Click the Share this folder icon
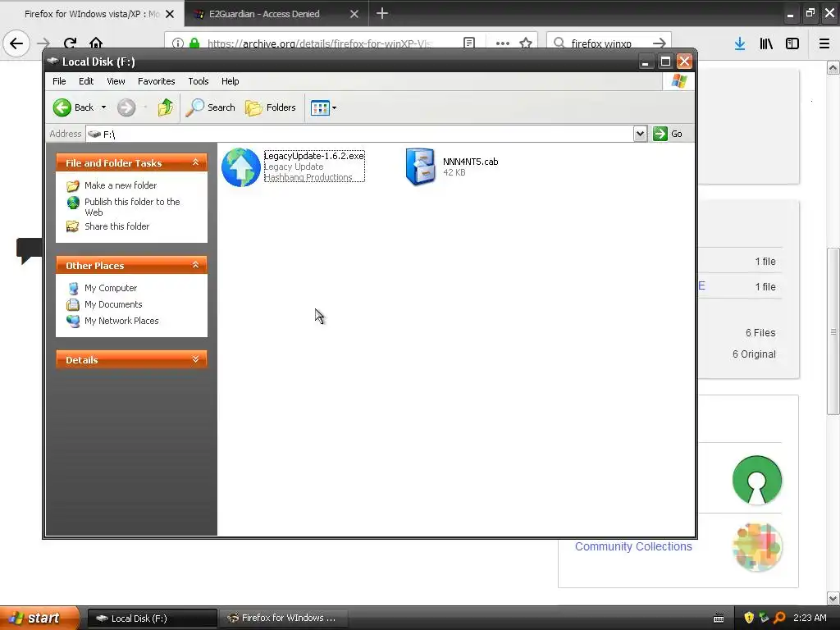This screenshot has height=630, width=840. (72, 226)
